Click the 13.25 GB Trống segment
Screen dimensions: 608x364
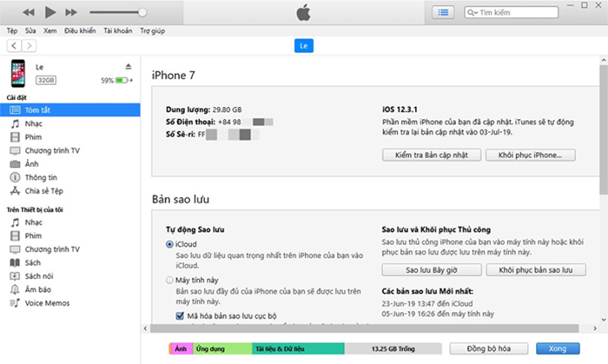[393, 348]
